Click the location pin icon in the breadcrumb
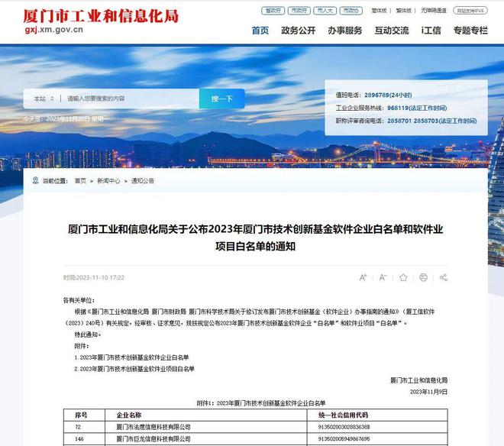The image size is (504, 446). tap(35, 181)
